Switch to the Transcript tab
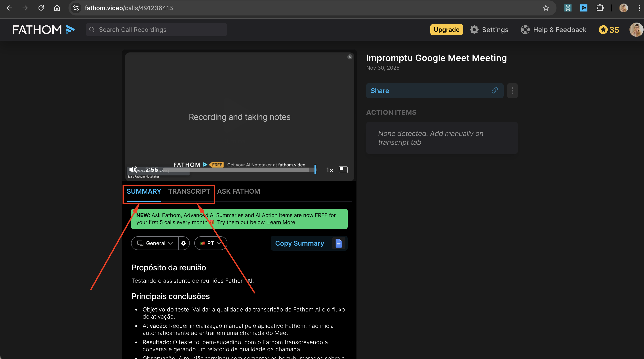 (x=189, y=191)
